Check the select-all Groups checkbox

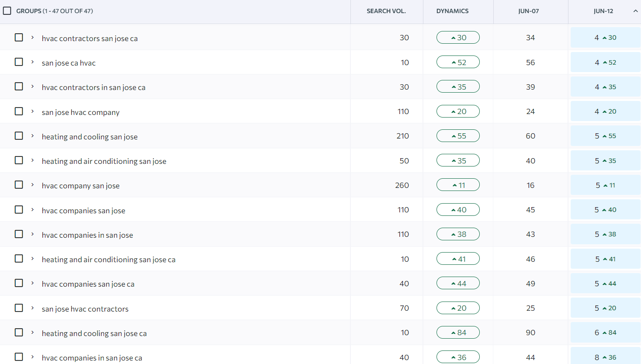click(7, 11)
